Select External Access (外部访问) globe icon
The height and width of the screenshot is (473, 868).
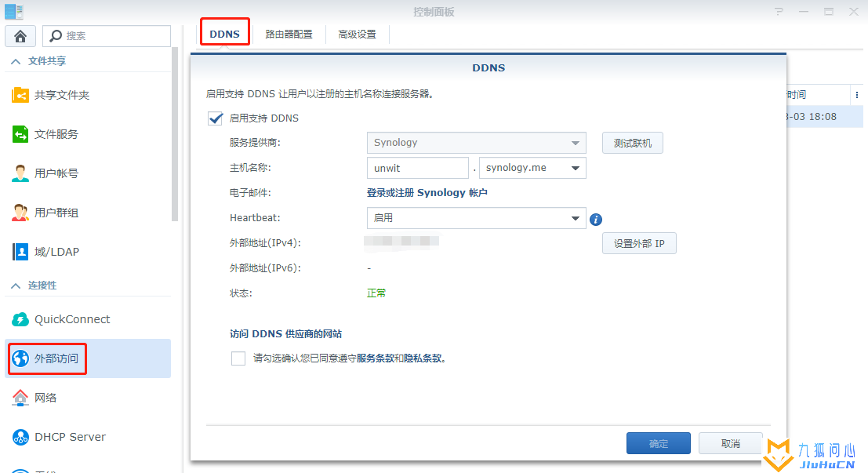pos(20,358)
